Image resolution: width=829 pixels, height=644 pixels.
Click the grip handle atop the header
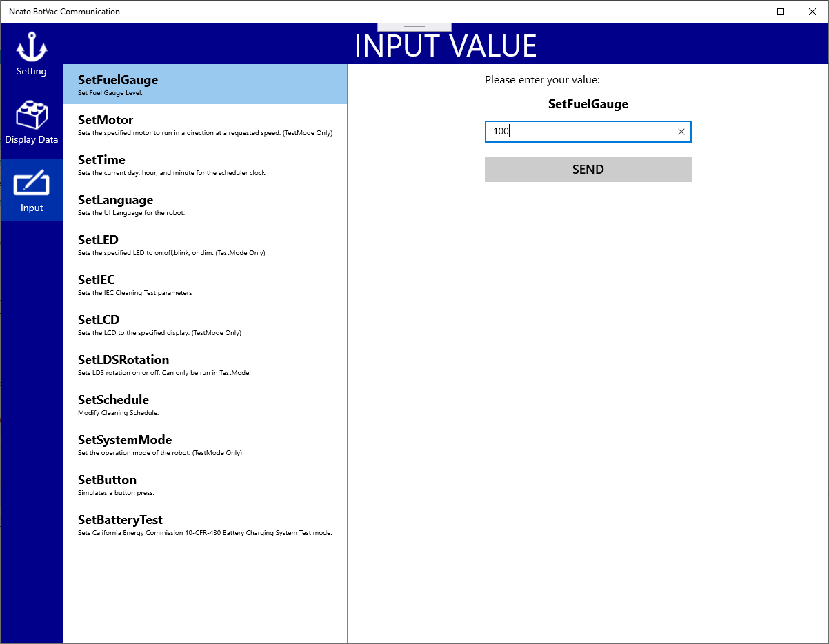click(415, 27)
